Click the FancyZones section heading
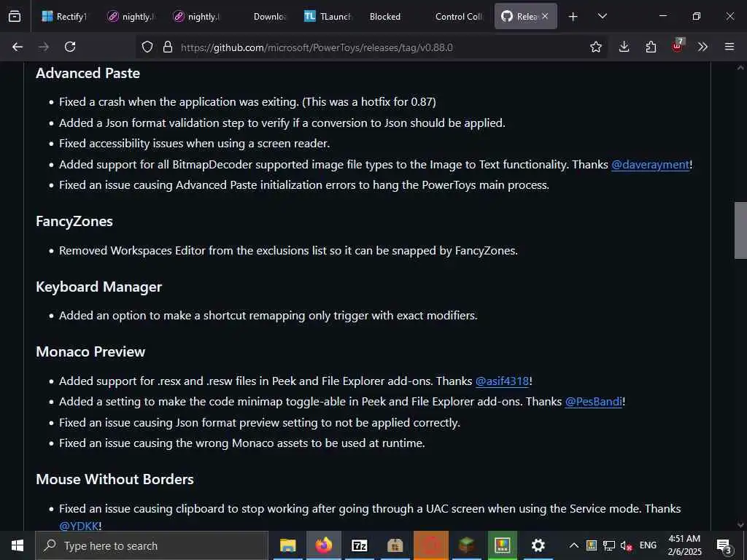747x560 pixels. tap(74, 222)
